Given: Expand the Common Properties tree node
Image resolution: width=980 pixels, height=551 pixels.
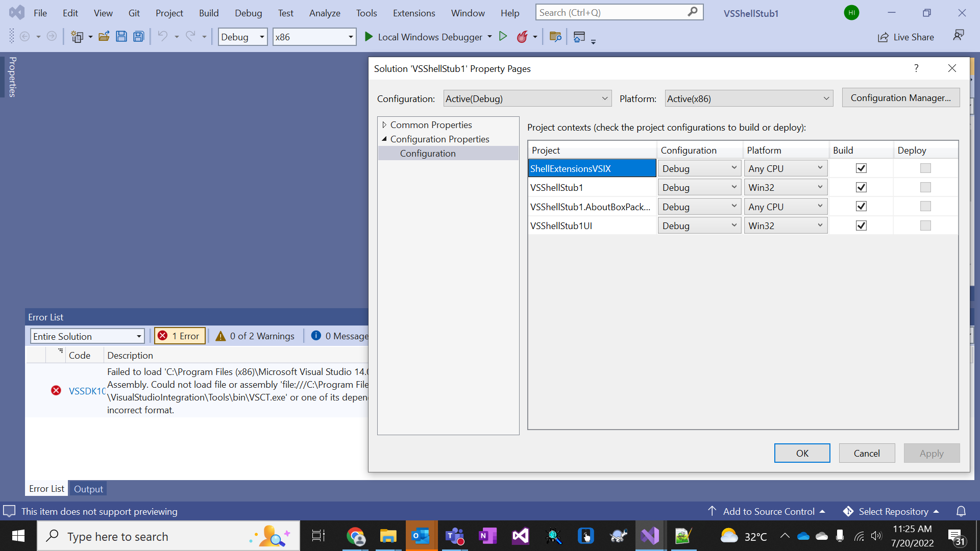Looking at the screenshot, I should coord(384,125).
